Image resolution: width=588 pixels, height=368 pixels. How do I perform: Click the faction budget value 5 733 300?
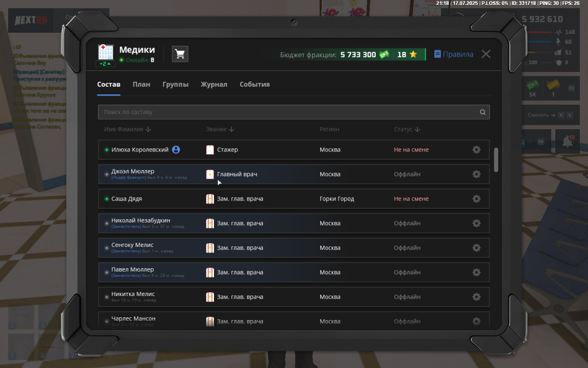click(x=358, y=55)
